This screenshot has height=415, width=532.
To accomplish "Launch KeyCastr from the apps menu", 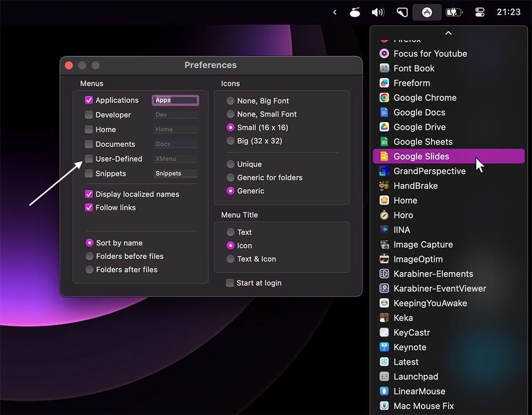I will coord(448,332).
